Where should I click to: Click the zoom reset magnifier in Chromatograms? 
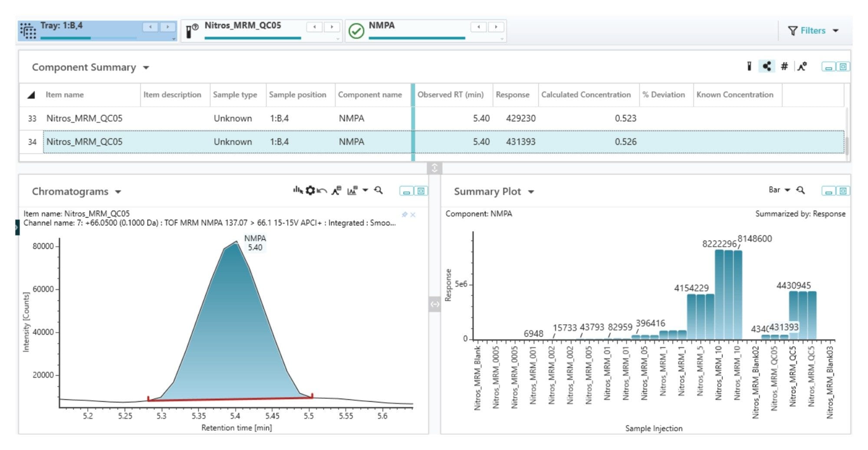click(378, 190)
